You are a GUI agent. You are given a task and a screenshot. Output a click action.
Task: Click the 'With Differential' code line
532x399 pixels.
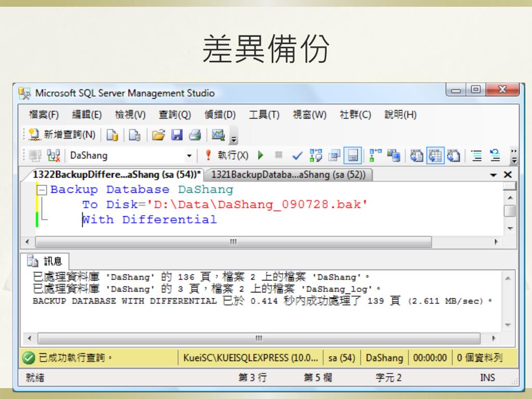[149, 220]
